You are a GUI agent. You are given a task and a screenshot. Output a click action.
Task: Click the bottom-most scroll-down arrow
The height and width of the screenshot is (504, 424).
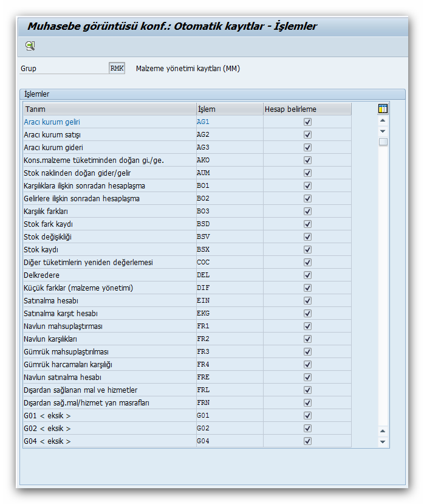pyautogui.click(x=383, y=441)
